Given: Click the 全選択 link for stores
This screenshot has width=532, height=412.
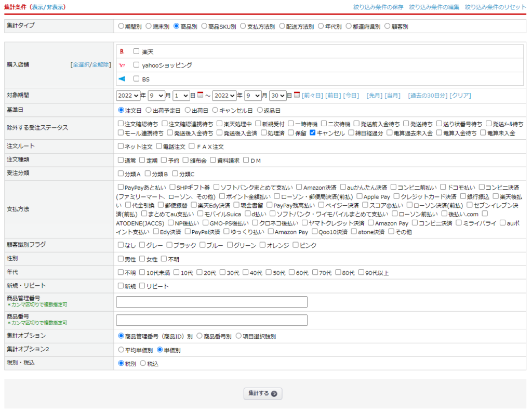Looking at the screenshot, I should (81, 65).
